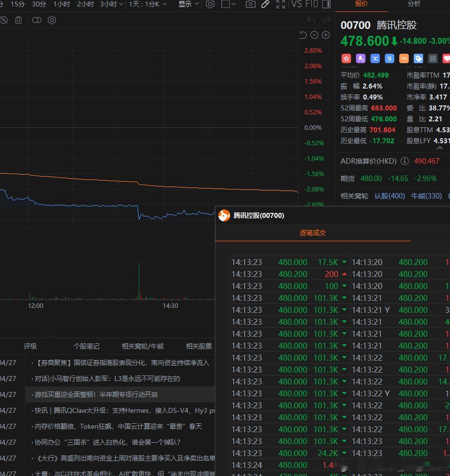Click the overlapping circles compare icon
450x476 pixels.
click(37, 20)
